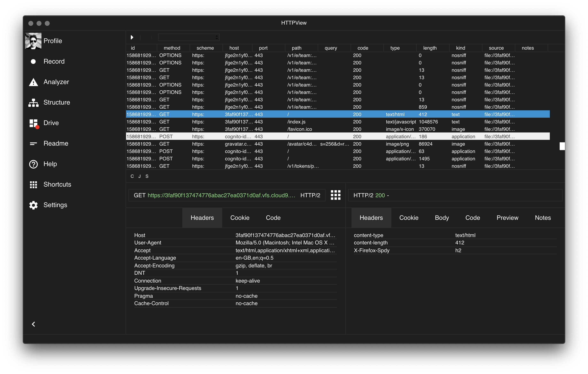
Task: Sort by the kind column header
Action: [466, 48]
